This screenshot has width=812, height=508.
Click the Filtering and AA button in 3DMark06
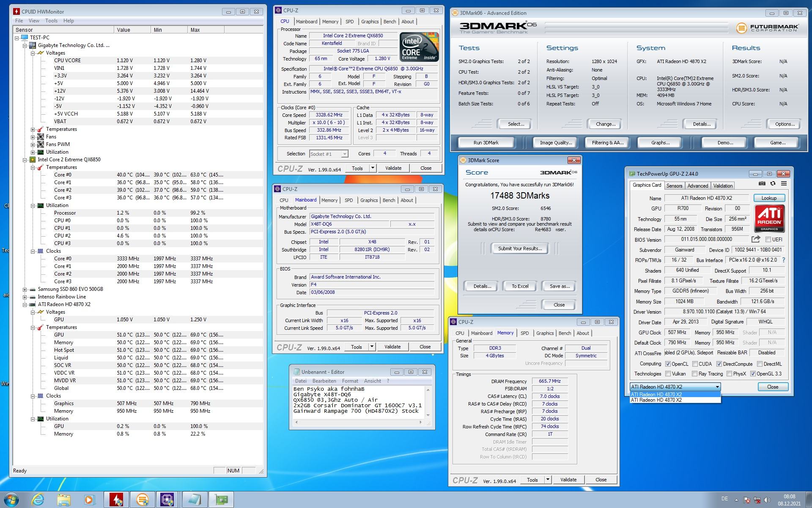(606, 143)
